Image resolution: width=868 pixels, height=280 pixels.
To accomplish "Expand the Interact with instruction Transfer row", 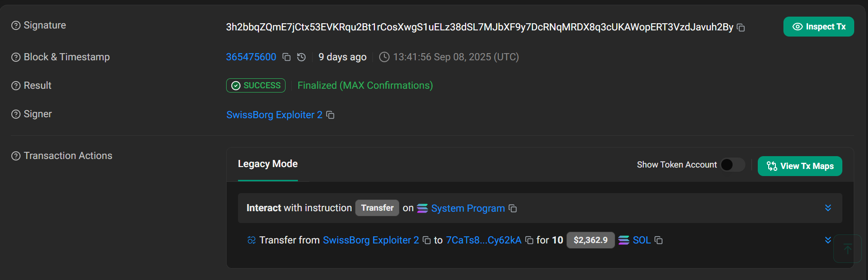I will pos(828,208).
